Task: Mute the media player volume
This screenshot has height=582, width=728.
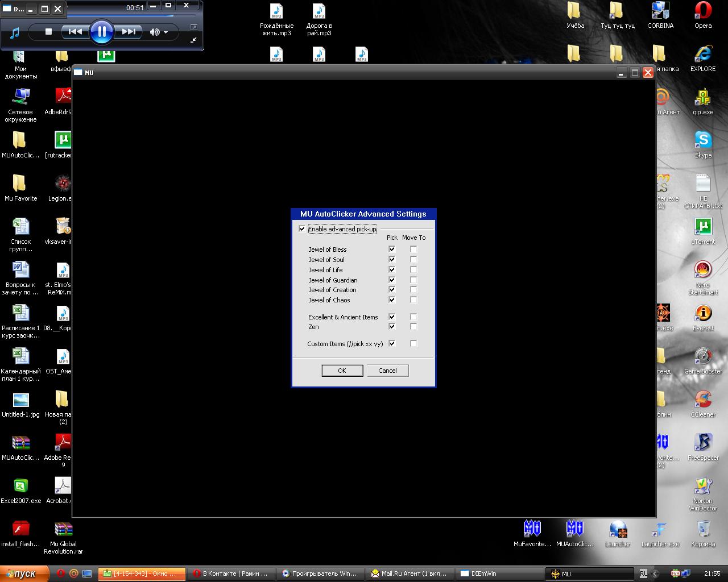Action: pos(155,32)
